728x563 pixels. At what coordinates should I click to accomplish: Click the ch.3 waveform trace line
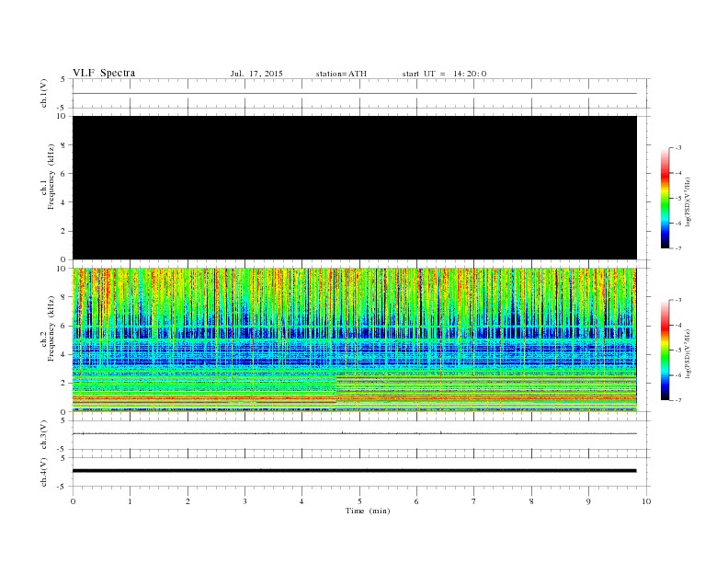355,434
